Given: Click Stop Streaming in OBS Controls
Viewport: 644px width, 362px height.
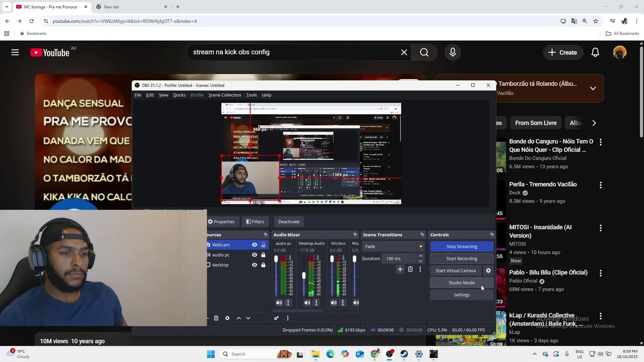Looking at the screenshot, I should pyautogui.click(x=461, y=246).
